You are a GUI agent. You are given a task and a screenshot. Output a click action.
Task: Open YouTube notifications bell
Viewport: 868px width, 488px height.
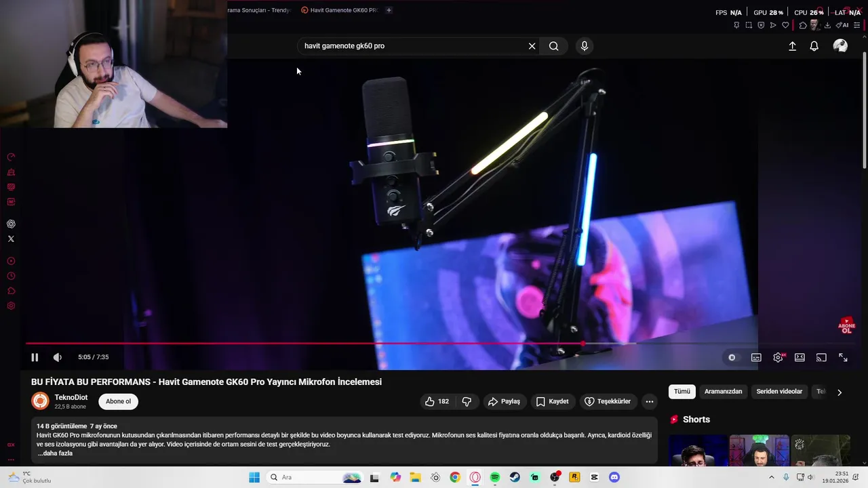[x=814, y=46]
